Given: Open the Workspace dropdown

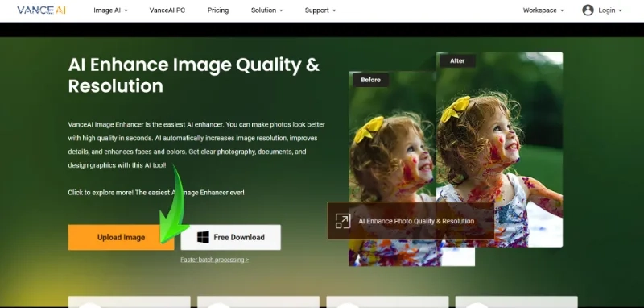Looking at the screenshot, I should [543, 10].
